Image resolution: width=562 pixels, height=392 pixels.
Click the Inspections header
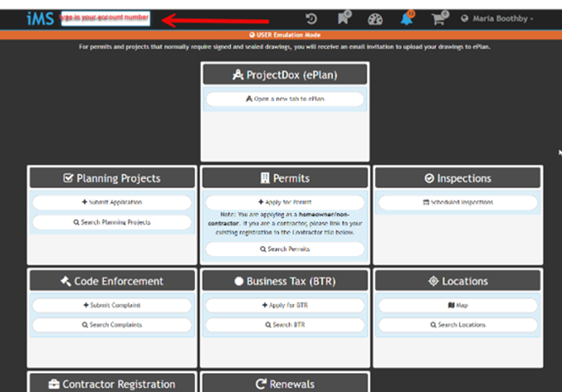(458, 178)
